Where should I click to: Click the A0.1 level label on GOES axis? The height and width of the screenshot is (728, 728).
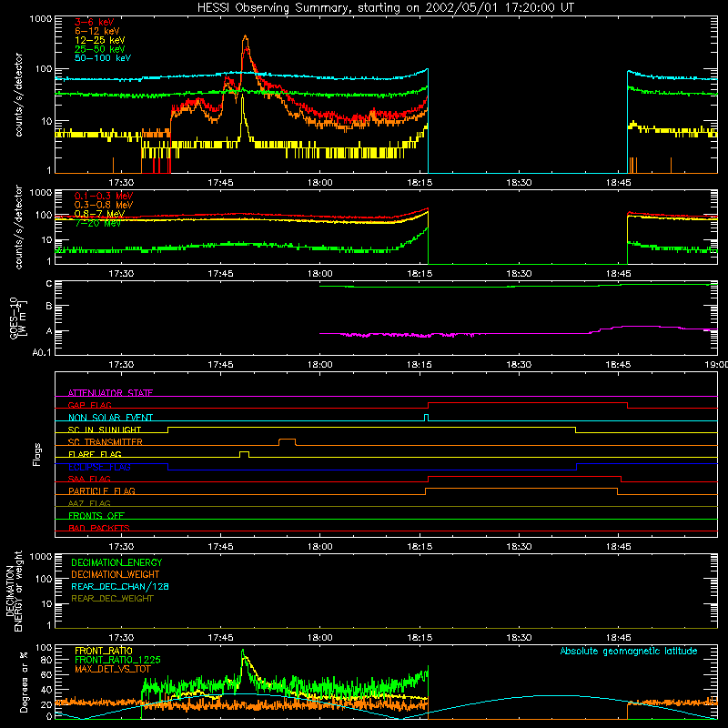pyautogui.click(x=42, y=353)
